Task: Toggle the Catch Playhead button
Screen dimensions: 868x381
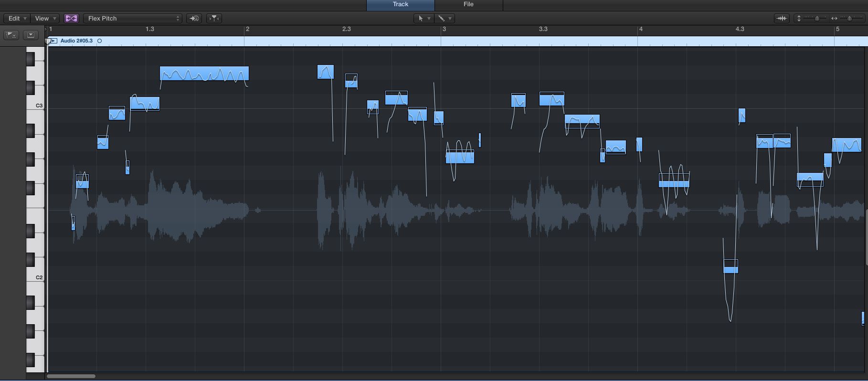Action: point(194,18)
